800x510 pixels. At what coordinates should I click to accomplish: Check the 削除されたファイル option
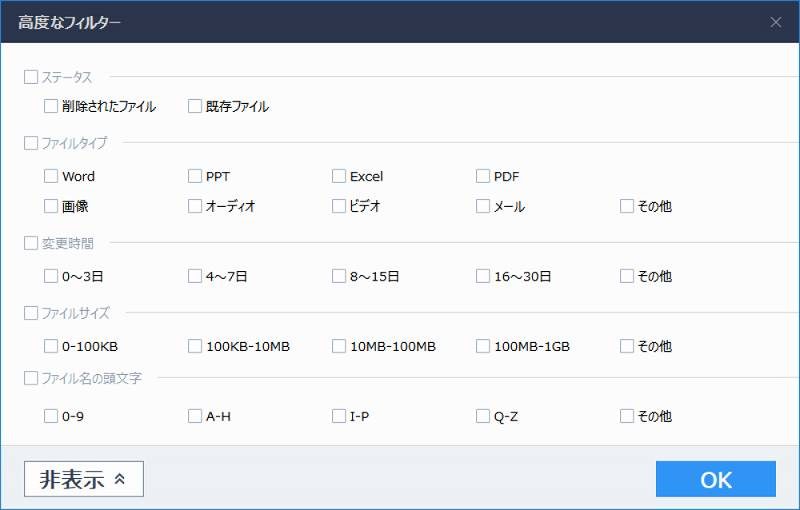(51, 106)
